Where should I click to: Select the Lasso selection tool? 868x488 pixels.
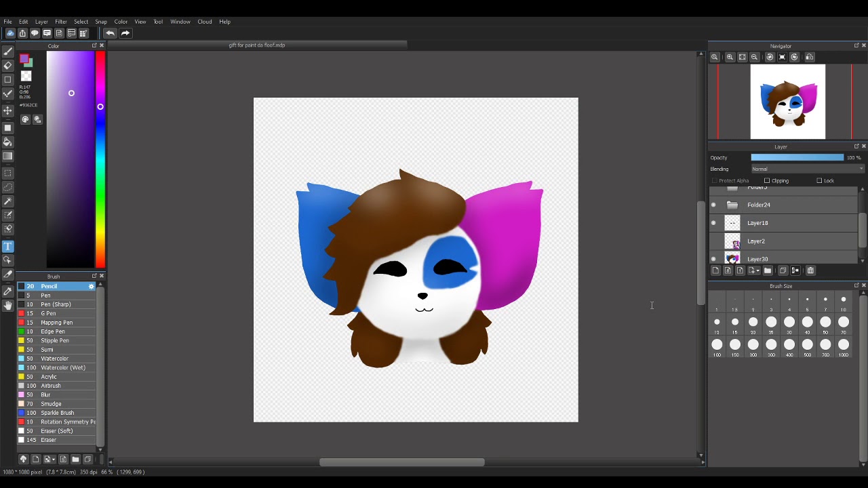(8, 187)
